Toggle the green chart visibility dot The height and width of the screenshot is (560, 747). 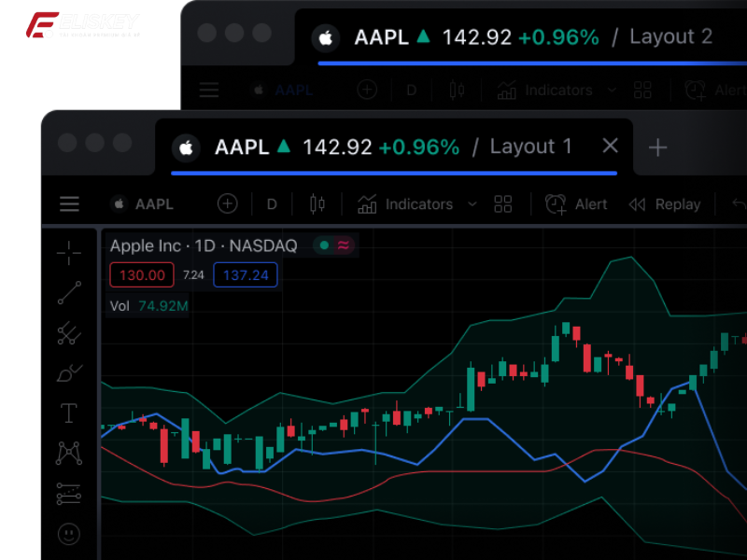[324, 245]
